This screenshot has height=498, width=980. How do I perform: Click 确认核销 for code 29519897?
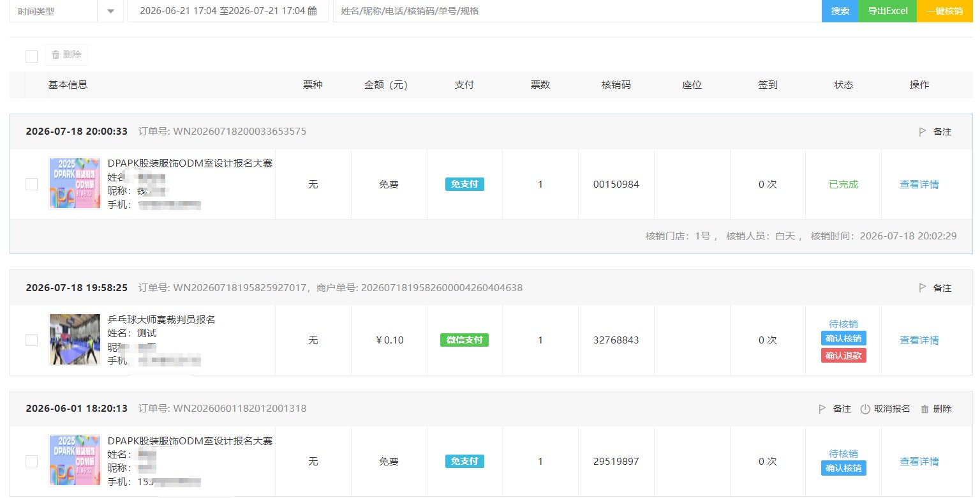point(843,468)
